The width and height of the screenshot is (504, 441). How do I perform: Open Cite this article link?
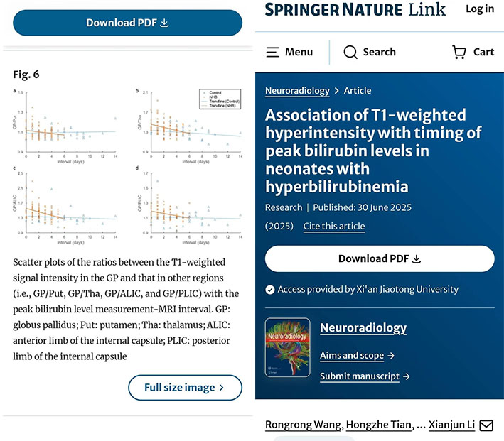coord(334,226)
